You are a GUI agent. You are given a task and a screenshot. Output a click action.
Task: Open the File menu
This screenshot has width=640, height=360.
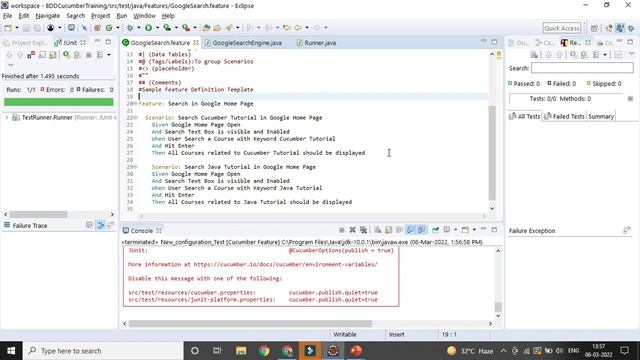(x=7, y=16)
